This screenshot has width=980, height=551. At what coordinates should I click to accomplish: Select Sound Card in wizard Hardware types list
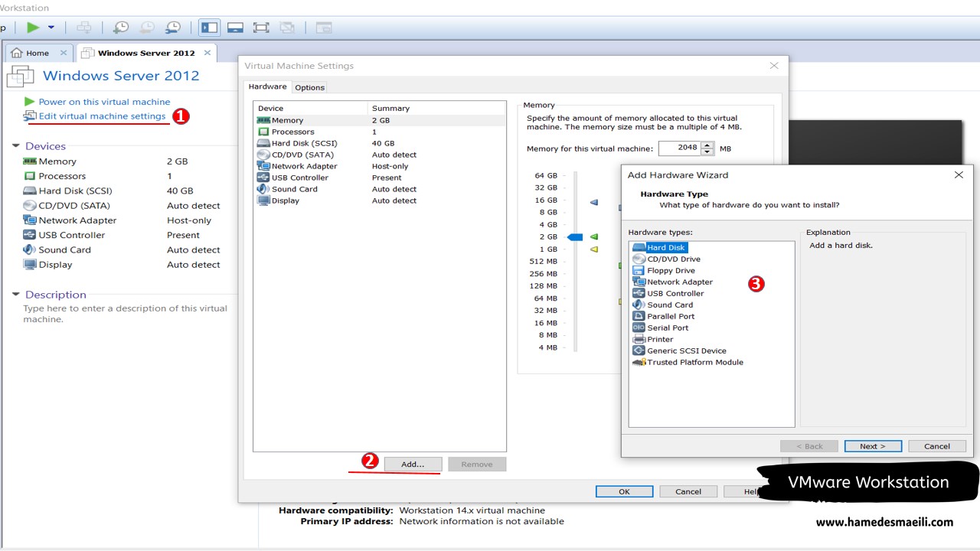coord(662,305)
